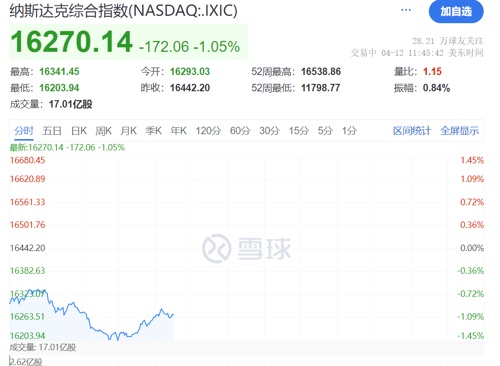Click the Xueqiu watermark logo on chart
This screenshot has width=500, height=366.
pyautogui.click(x=246, y=248)
